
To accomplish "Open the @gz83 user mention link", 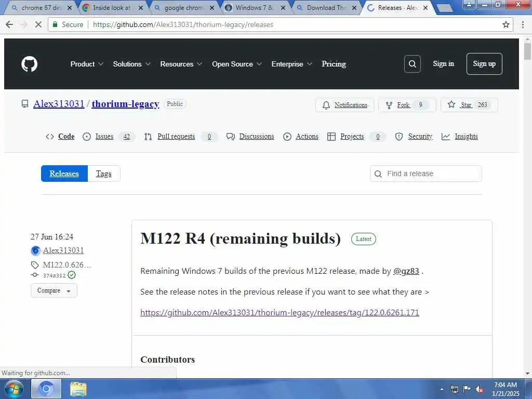I will [406, 271].
